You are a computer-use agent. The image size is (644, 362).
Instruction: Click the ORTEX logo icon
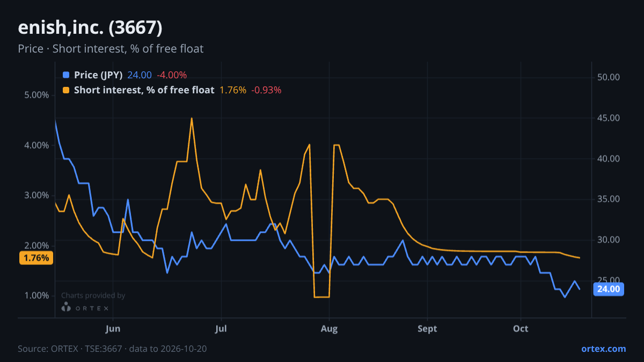click(66, 307)
